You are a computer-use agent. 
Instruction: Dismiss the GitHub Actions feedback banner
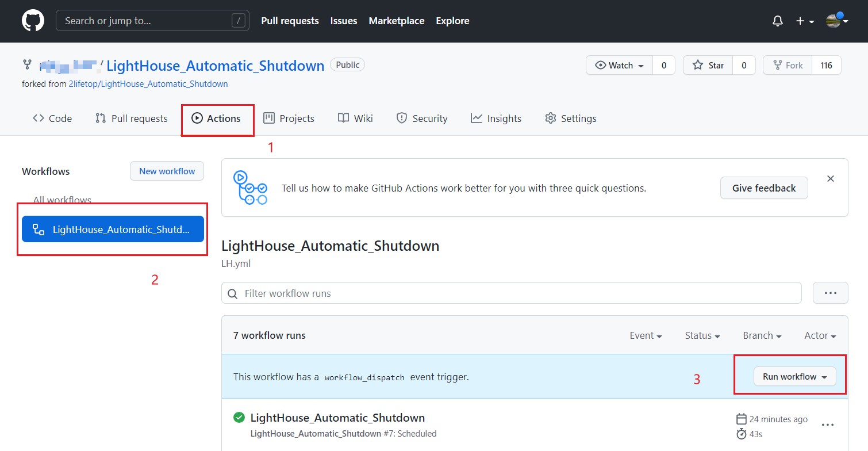(831, 179)
